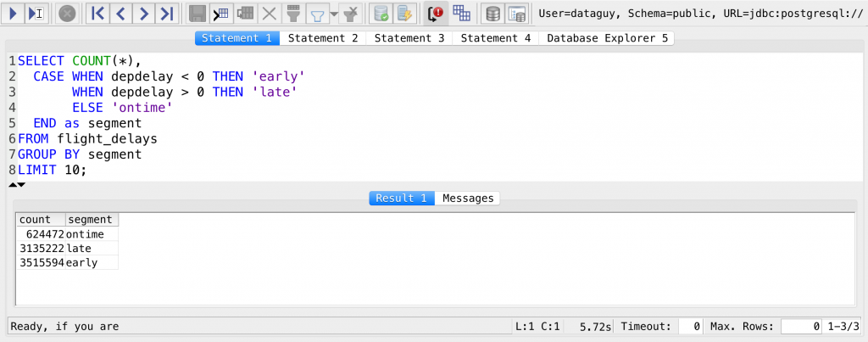Show the Messages tab
Viewport: 868px width, 342px height.
coord(468,198)
